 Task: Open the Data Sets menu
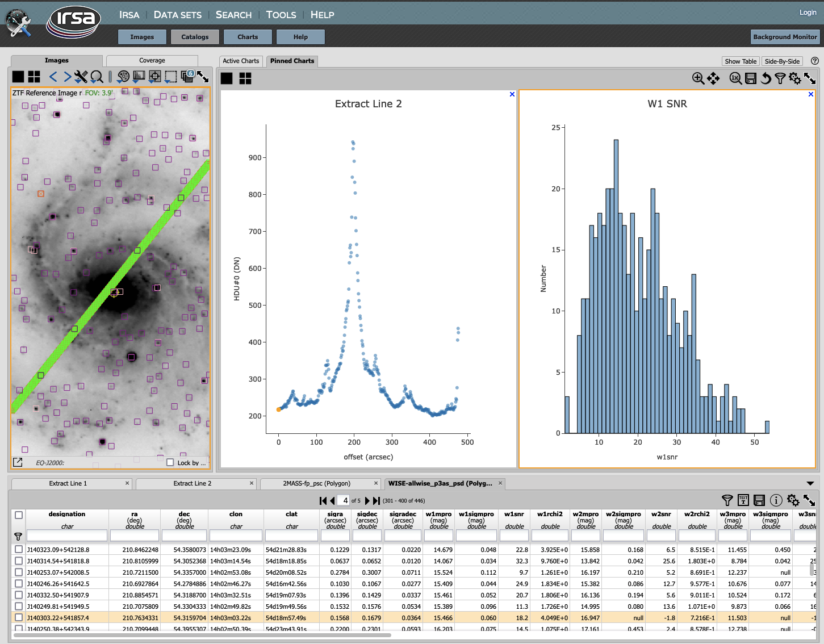click(178, 15)
